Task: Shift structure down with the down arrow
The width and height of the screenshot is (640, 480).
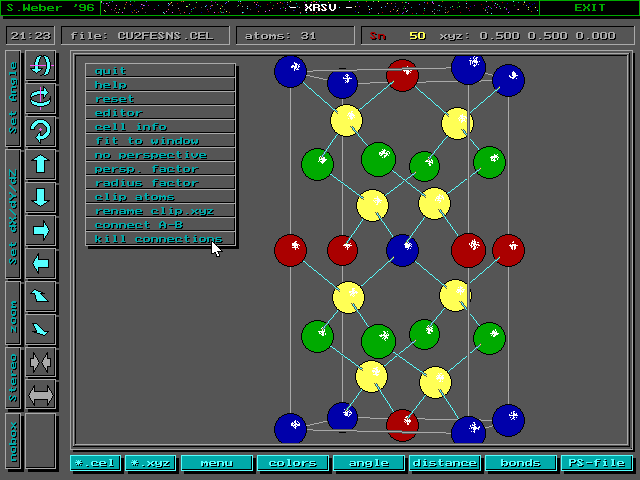Action: tap(40, 197)
